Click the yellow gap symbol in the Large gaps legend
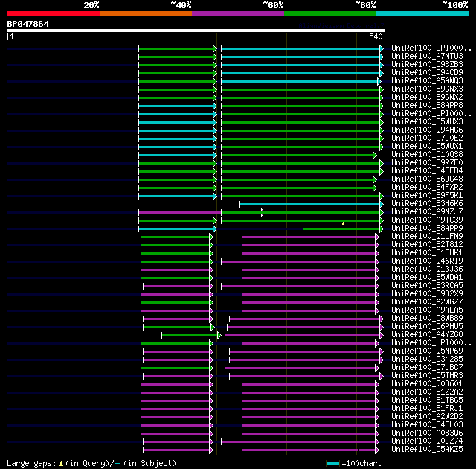This screenshot has width=476, height=469. (x=61, y=463)
